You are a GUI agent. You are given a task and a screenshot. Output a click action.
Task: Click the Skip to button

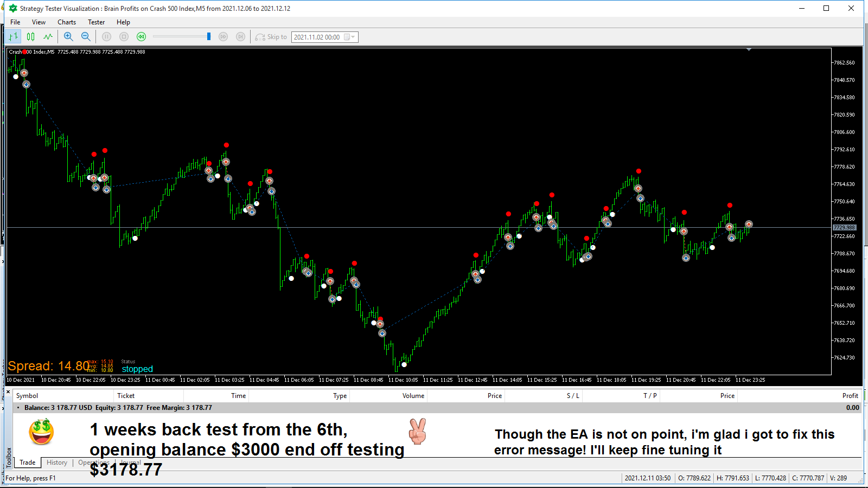[x=271, y=37]
